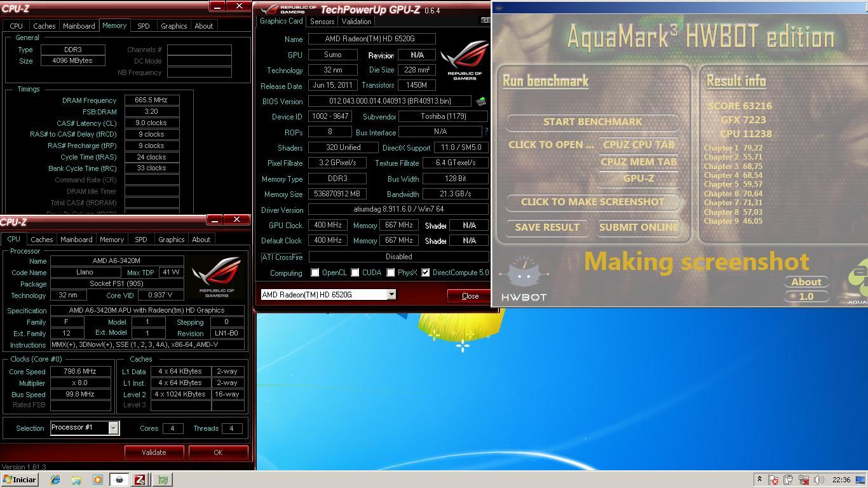
Task: Open the AMD Radeon HD 6520G GPU dropdown
Action: pyautogui.click(x=391, y=294)
